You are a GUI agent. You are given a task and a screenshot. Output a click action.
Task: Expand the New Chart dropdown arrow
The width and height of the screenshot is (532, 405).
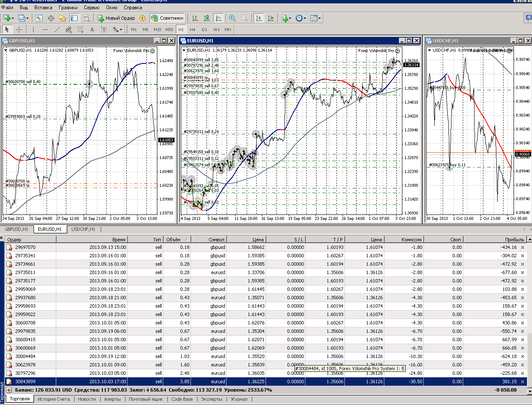(13, 18)
